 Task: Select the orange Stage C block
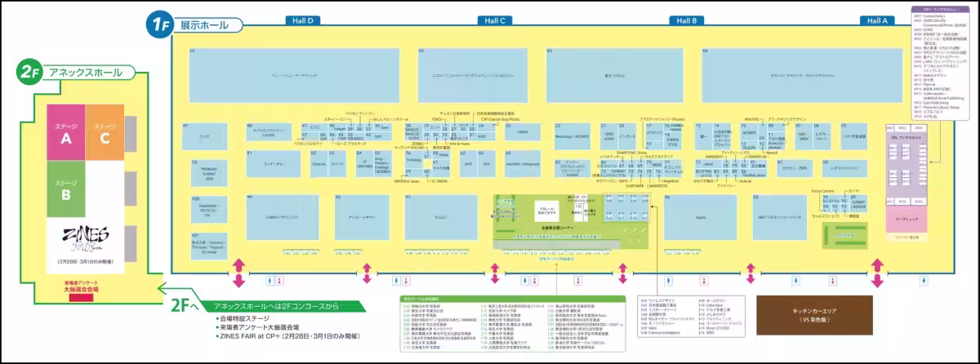[x=105, y=131]
